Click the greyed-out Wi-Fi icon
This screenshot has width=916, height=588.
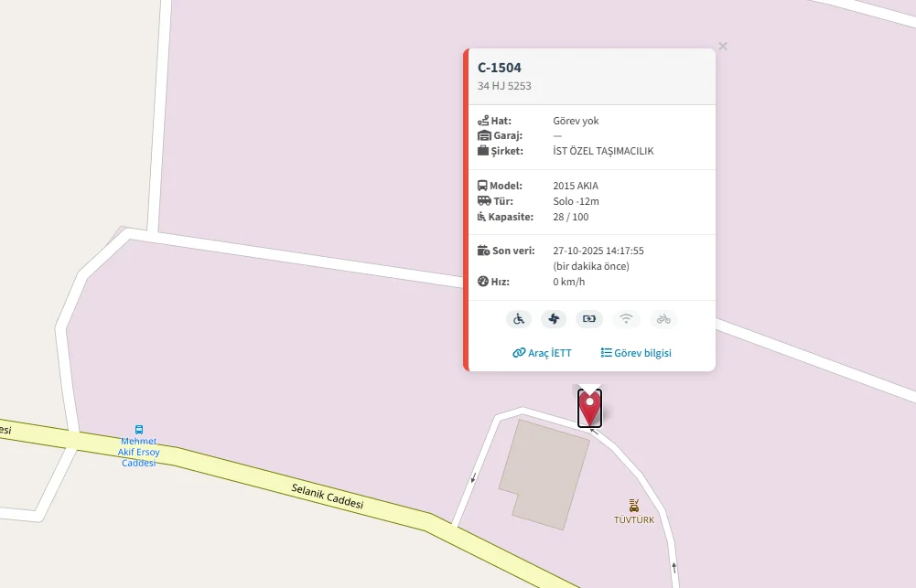click(626, 319)
